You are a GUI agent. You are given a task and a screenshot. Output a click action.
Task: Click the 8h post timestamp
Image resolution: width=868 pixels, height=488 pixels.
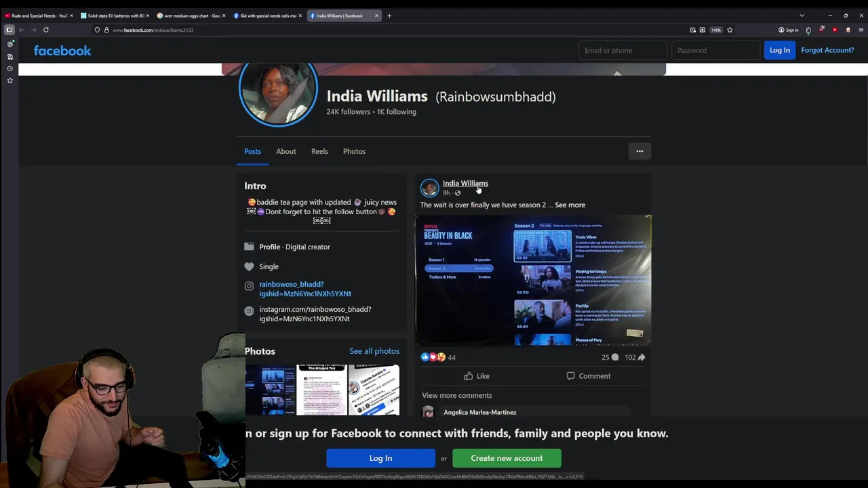[x=446, y=193]
